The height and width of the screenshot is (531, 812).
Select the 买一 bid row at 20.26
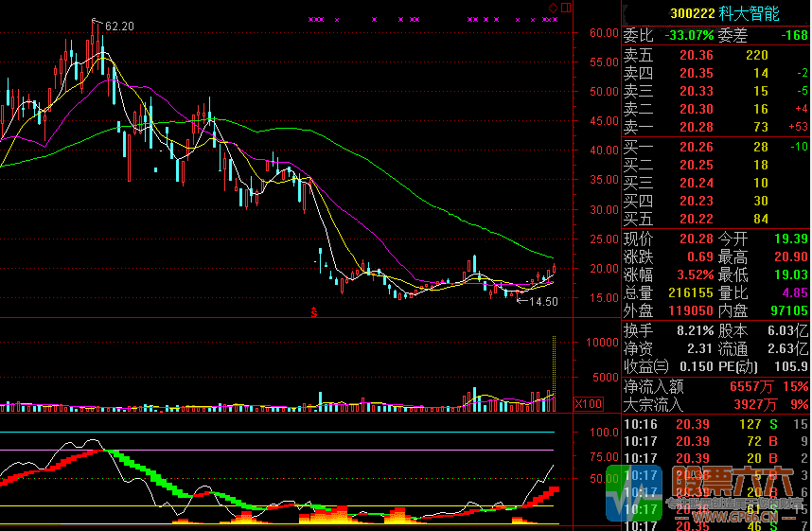coord(715,147)
